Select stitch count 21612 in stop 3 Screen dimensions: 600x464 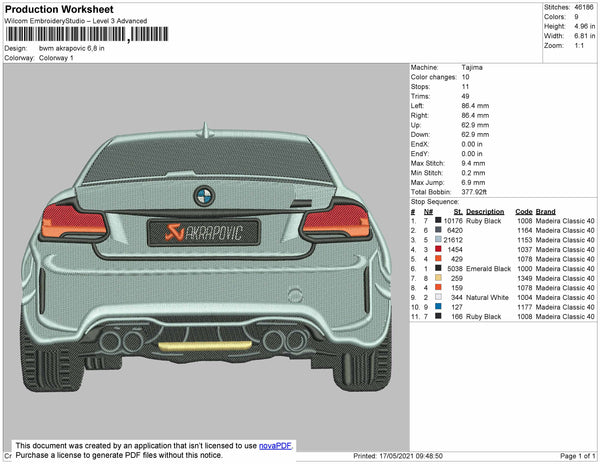pyautogui.click(x=453, y=240)
